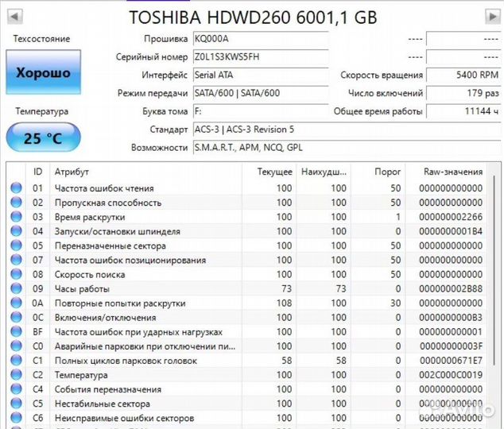
Task: Click the 5400 RPM rotation speed field
Action: pyautogui.click(x=463, y=75)
